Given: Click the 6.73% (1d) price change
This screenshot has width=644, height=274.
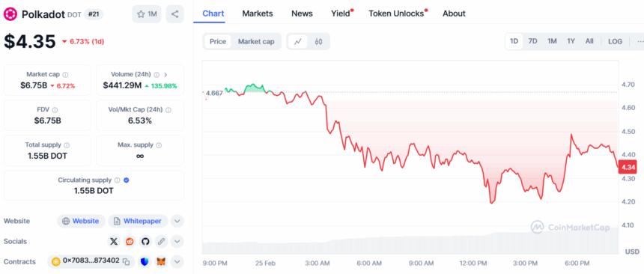Looking at the screenshot, I should pos(86,41).
